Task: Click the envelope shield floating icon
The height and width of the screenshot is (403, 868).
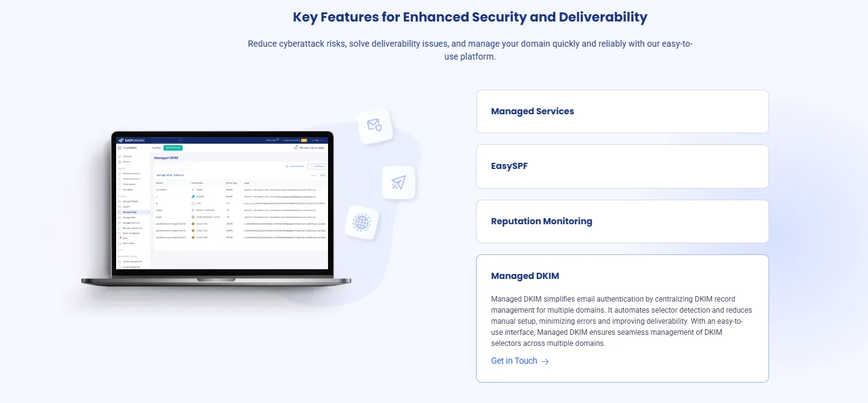Action: tap(374, 125)
